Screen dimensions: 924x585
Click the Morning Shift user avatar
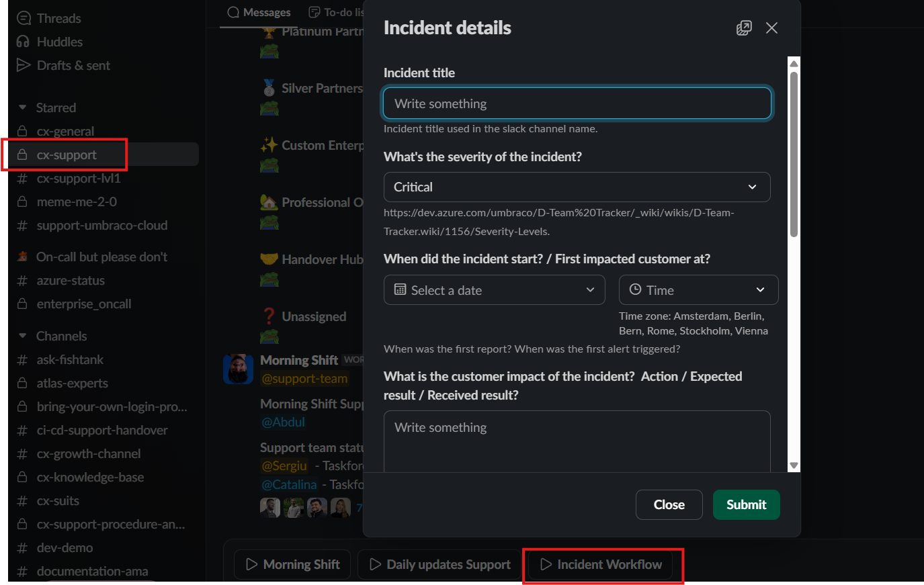(238, 369)
